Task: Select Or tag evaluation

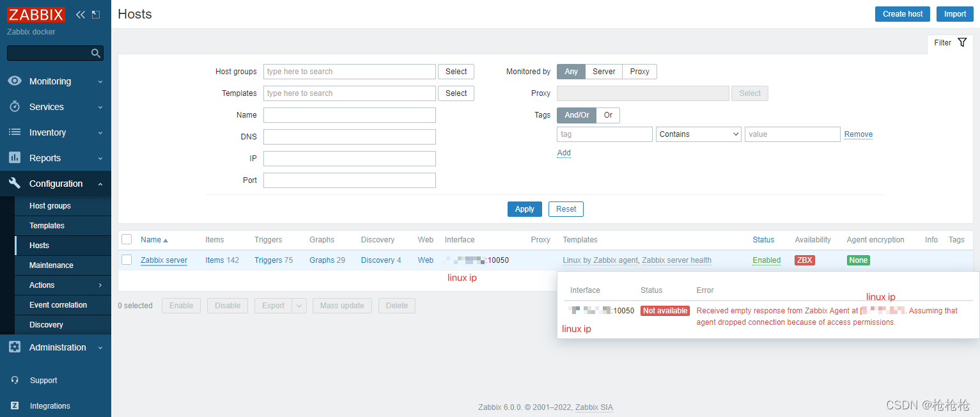Action: [x=608, y=115]
